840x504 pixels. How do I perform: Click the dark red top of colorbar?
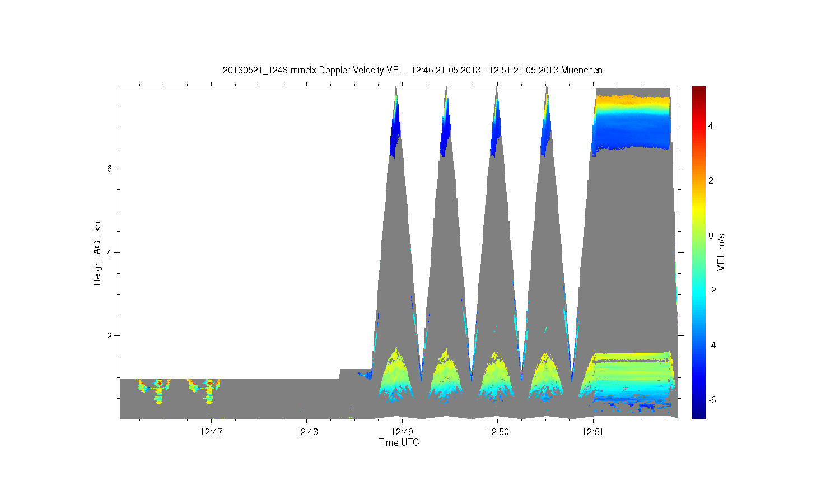click(x=698, y=90)
